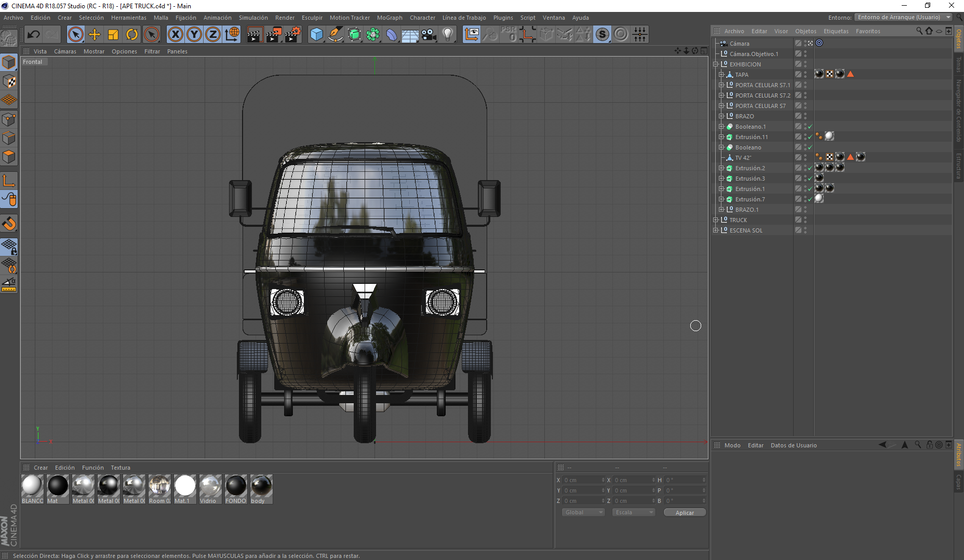Viewport: 964px width, 560px height.
Task: Click the Aplicar button
Action: 684,512
